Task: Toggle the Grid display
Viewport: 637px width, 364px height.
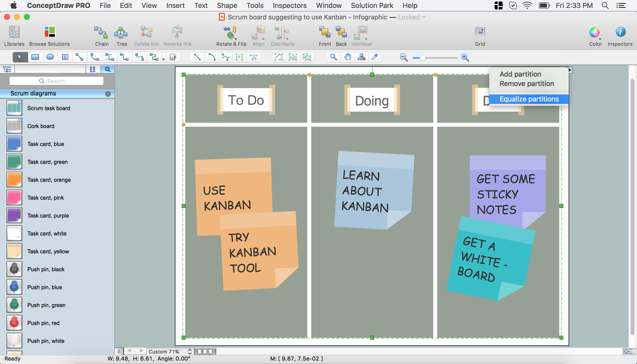Action: click(x=480, y=32)
